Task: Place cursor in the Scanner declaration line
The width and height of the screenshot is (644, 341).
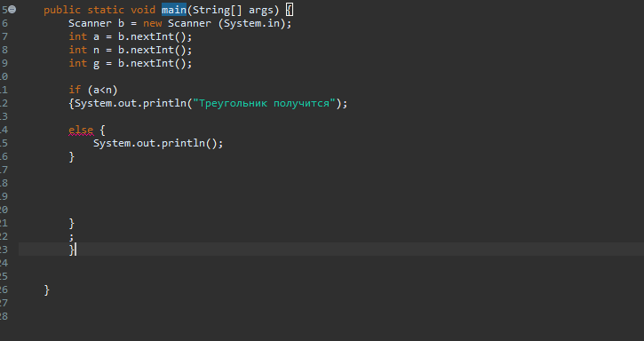Action: (180, 23)
